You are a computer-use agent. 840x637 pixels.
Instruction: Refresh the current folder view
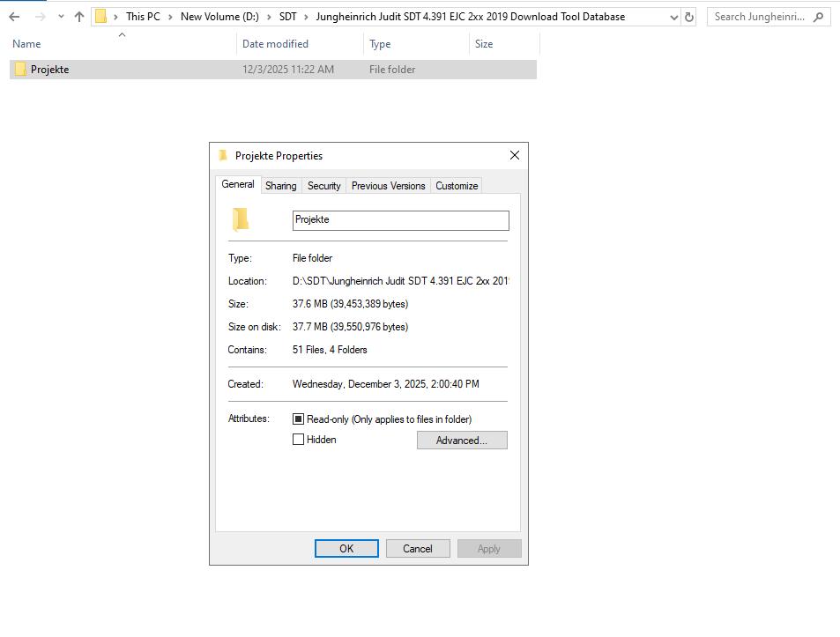coord(688,16)
